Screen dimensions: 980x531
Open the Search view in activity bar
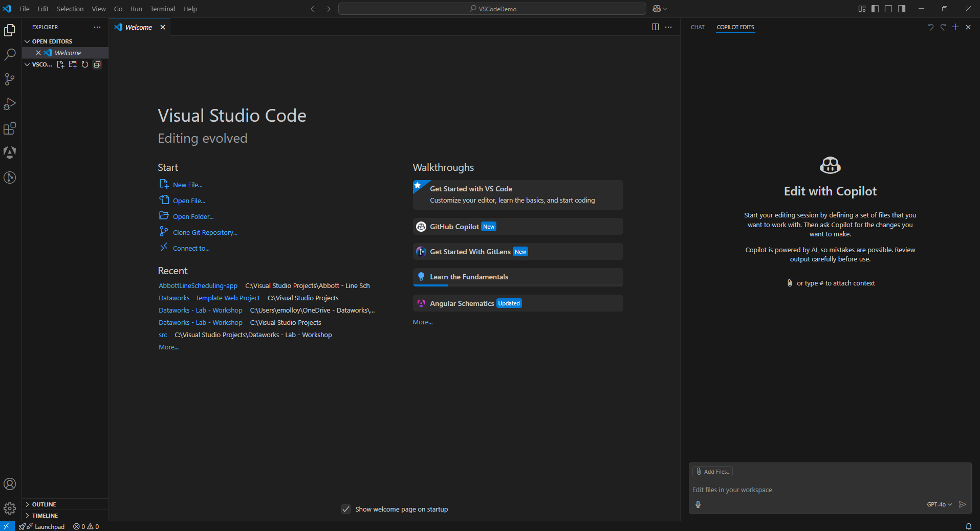tap(10, 55)
